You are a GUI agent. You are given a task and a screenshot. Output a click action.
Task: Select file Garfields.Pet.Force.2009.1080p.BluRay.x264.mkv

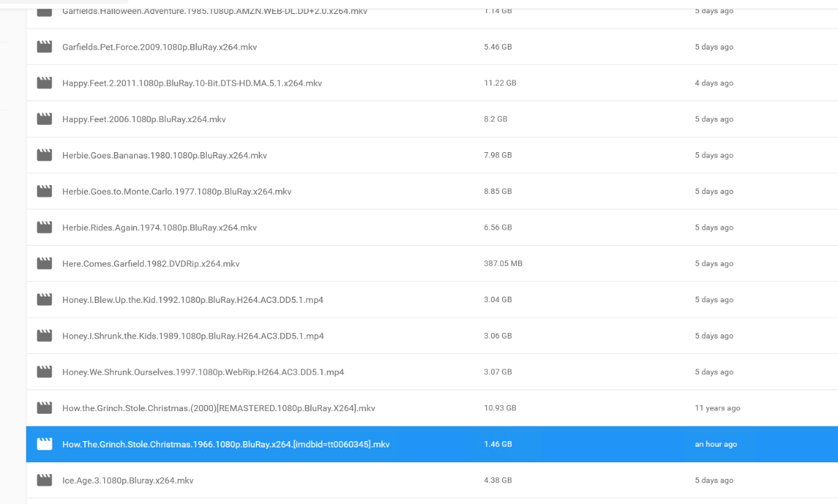[159, 47]
